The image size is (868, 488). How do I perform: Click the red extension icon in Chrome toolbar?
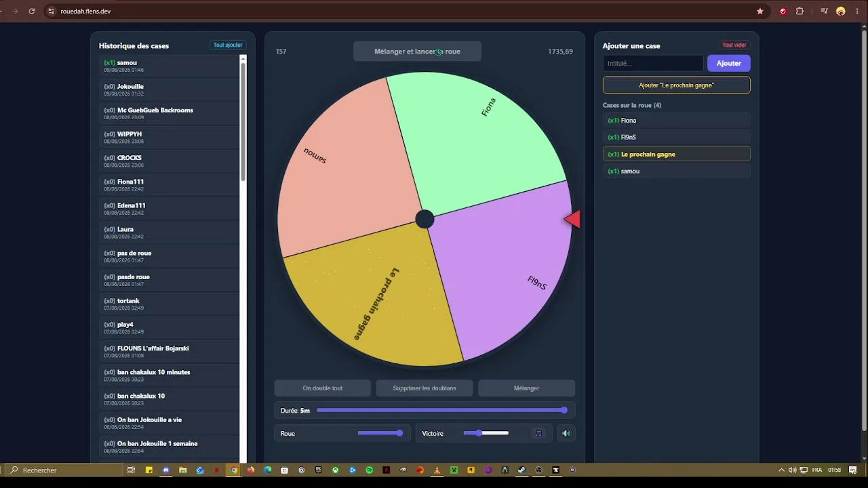coord(783,11)
